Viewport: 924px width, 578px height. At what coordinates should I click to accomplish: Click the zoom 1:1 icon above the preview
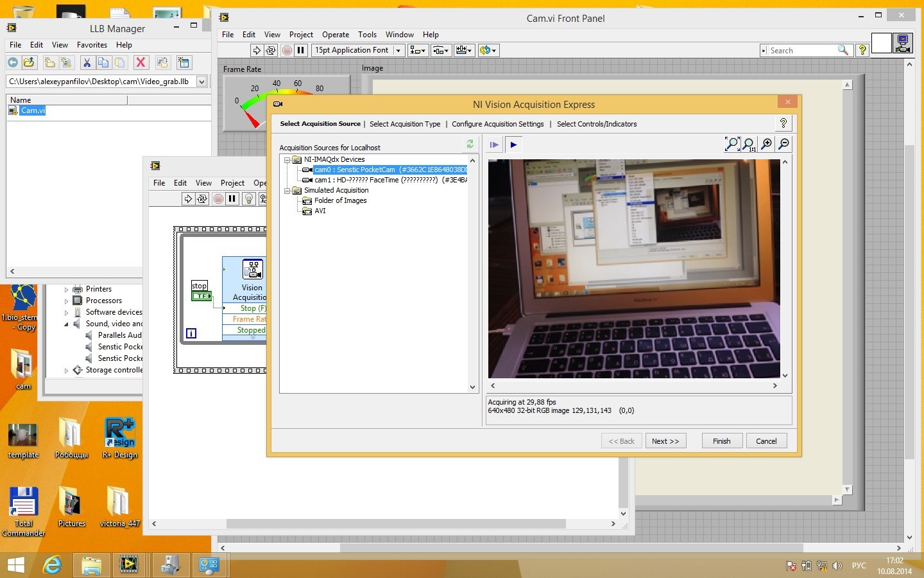[x=749, y=144]
